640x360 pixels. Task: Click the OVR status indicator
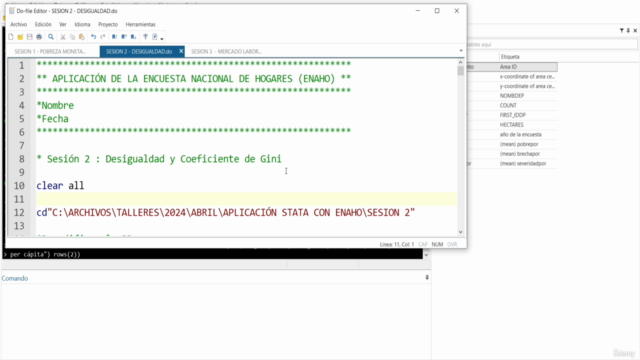coord(452,244)
